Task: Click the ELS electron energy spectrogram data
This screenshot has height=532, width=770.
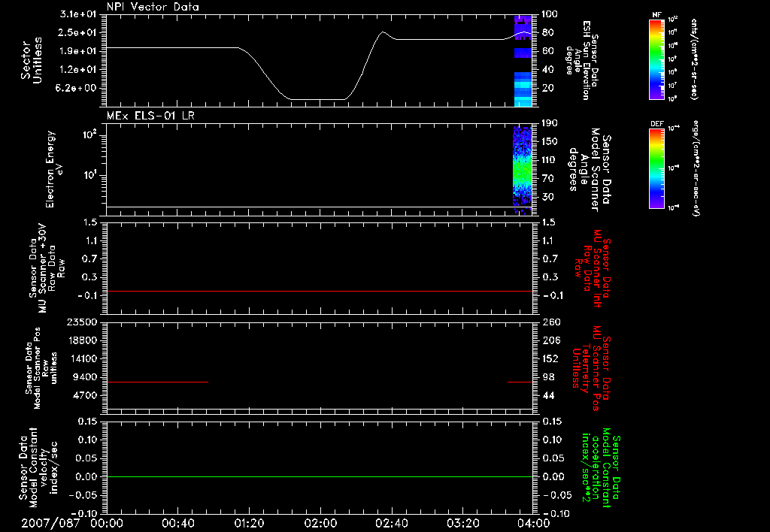Action: click(x=523, y=169)
